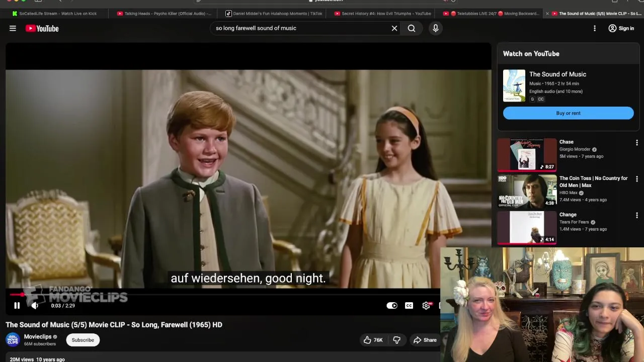Image resolution: width=644 pixels, height=362 pixels.
Task: Close the Sound of Music browser tab
Action: [x=547, y=14]
